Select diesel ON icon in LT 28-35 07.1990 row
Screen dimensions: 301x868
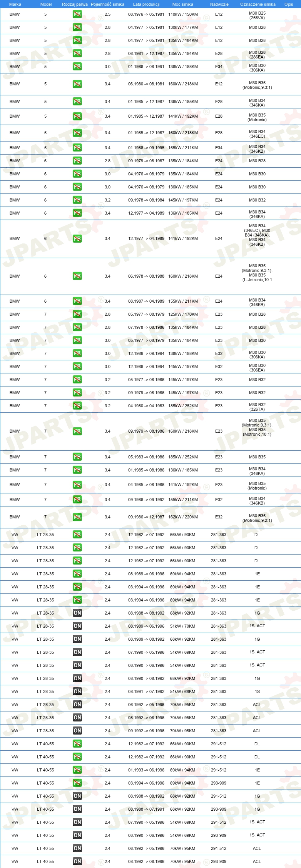77,652
